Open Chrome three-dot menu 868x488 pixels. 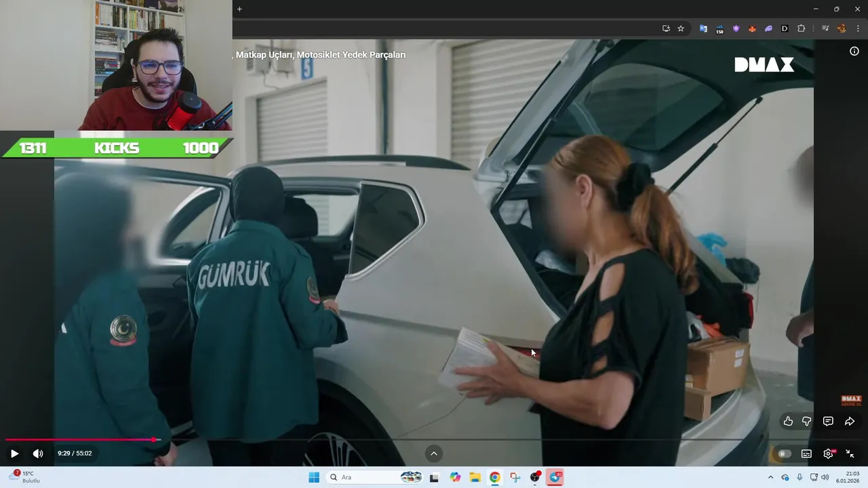point(858,28)
